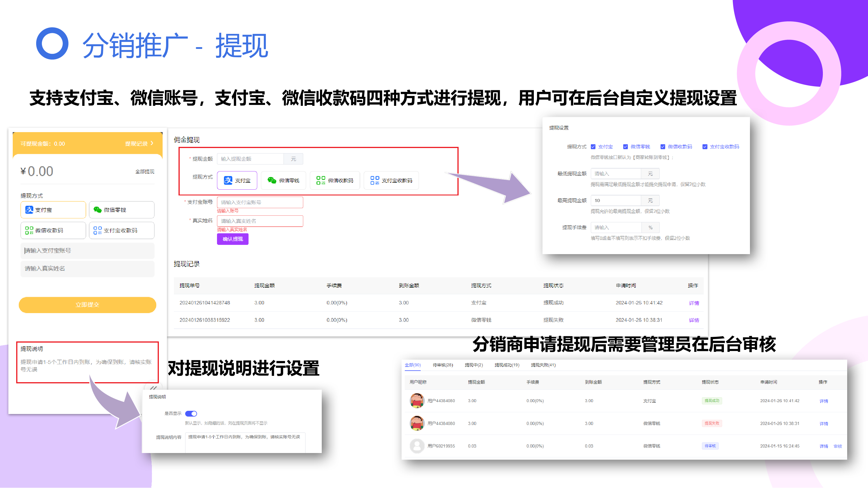This screenshot has height=488, width=868.
Task: Select WeChat change icon in mobile panel
Action: click(98, 210)
